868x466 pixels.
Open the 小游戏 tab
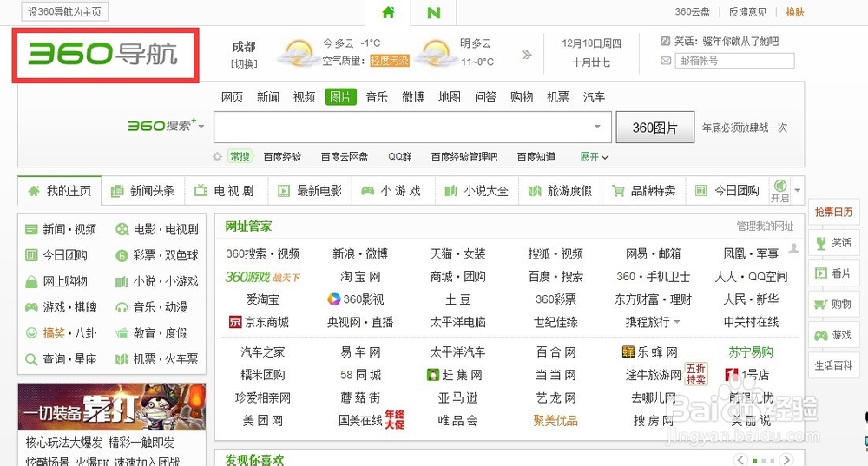coord(393,191)
